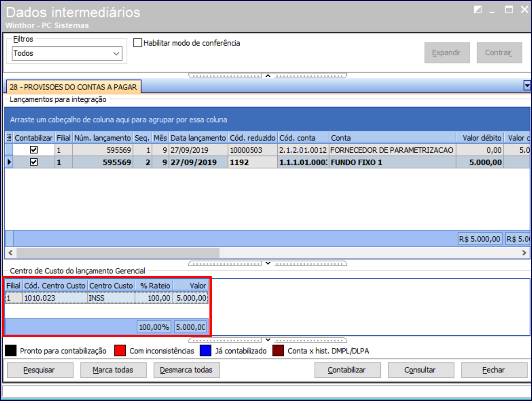The image size is (532, 401).
Task: Sort by Data lançamento column header
Action: (198, 137)
